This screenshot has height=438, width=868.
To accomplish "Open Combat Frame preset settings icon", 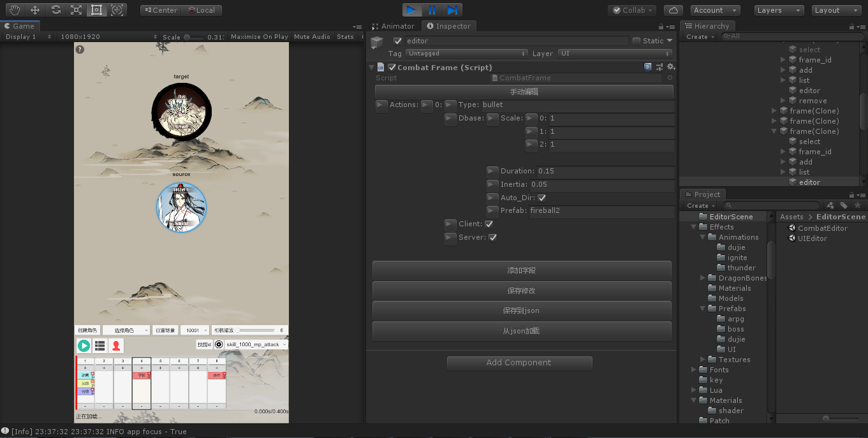I will tap(659, 67).
